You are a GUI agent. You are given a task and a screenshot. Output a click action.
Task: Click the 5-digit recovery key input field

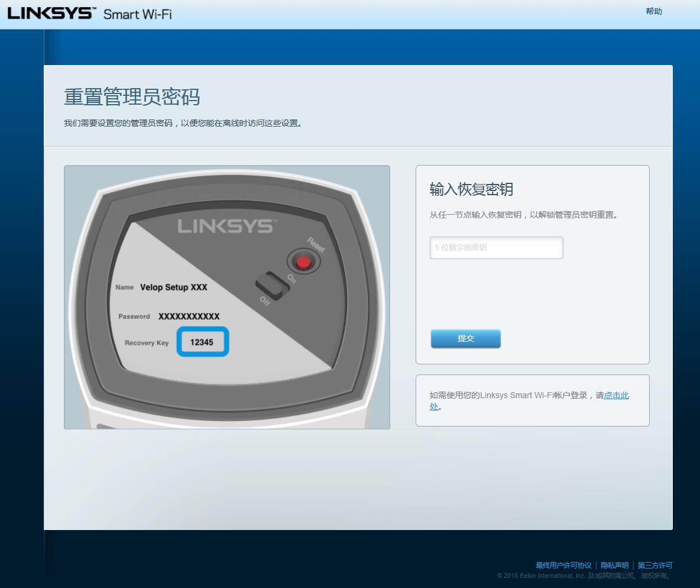tap(496, 248)
